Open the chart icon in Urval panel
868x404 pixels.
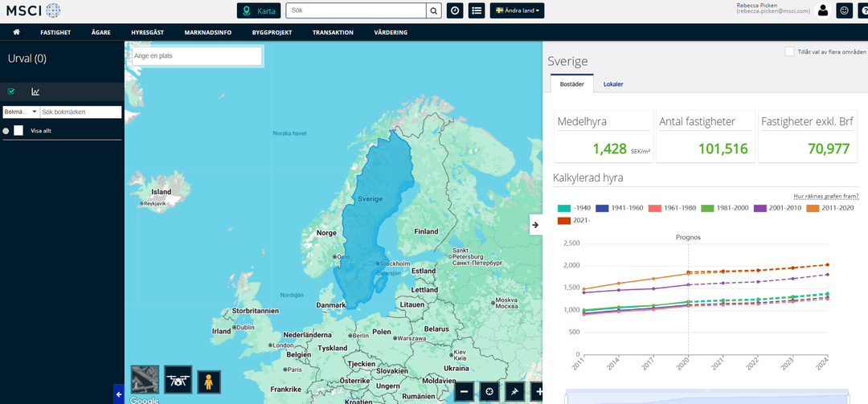coord(35,92)
